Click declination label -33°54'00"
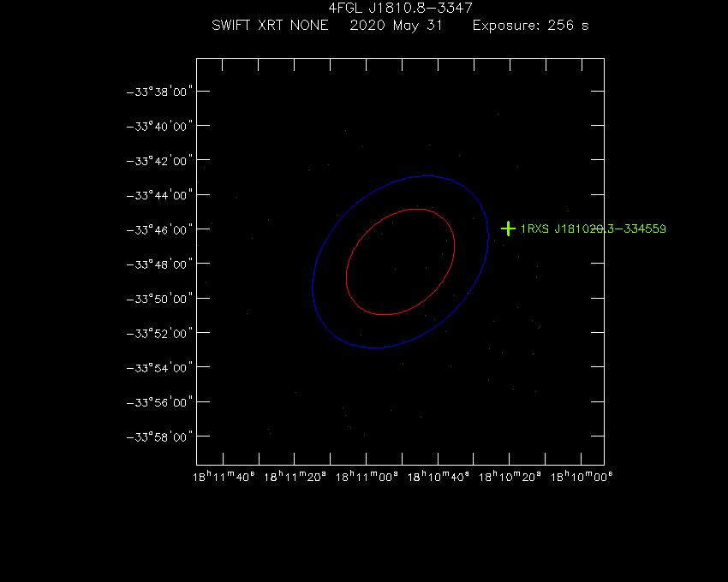728x582 pixels. 159,368
